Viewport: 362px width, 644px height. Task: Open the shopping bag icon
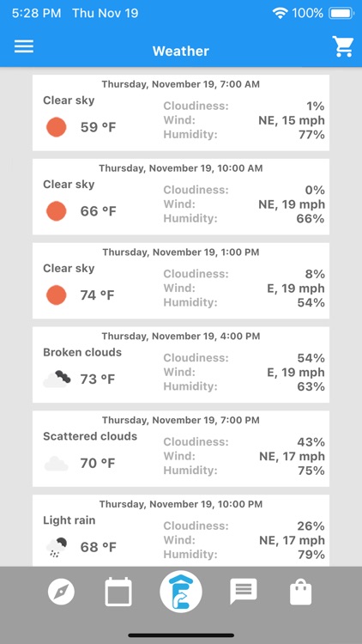(x=301, y=592)
